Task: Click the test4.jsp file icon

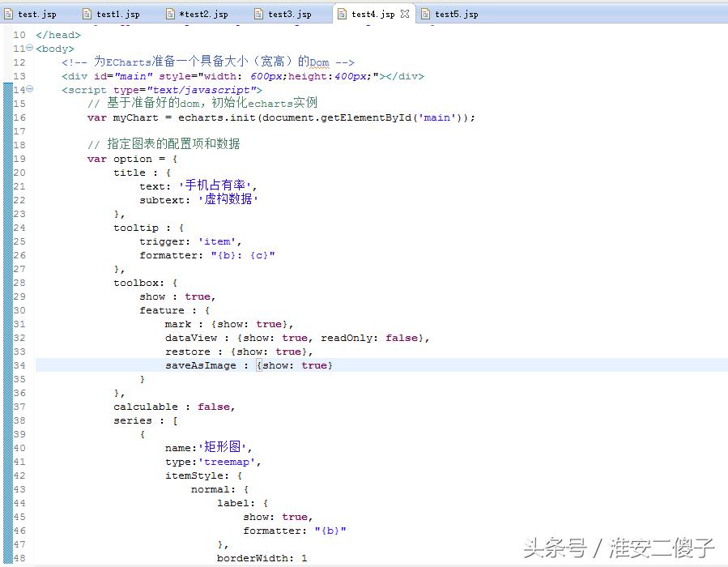Action: coord(342,14)
